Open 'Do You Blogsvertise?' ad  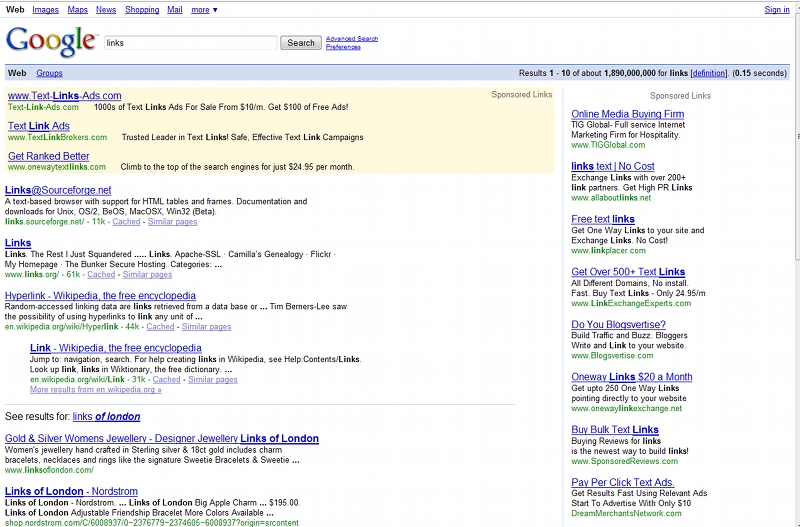tap(618, 324)
